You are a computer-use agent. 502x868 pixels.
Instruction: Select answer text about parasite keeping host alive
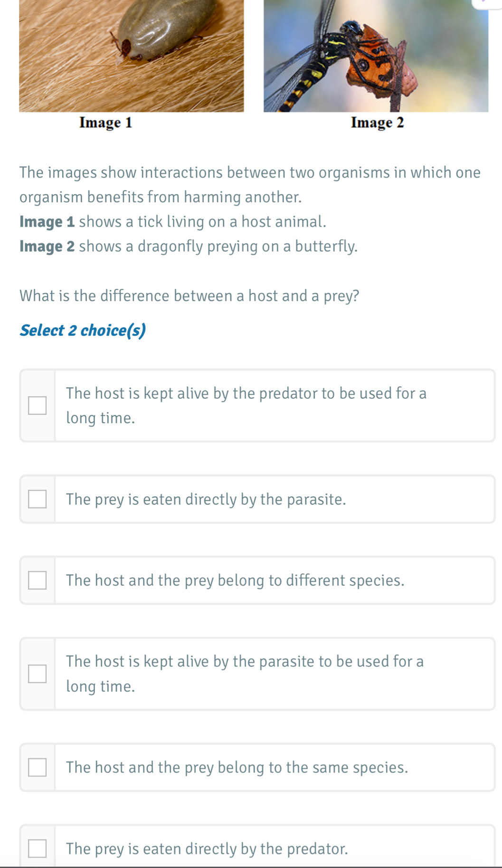[x=245, y=674]
